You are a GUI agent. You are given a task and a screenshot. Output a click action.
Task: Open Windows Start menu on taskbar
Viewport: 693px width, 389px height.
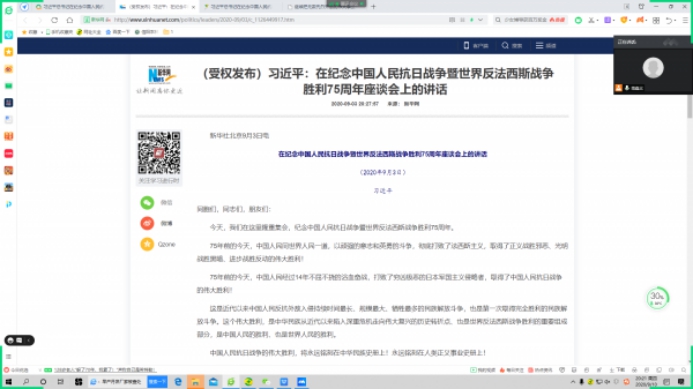[8, 382]
